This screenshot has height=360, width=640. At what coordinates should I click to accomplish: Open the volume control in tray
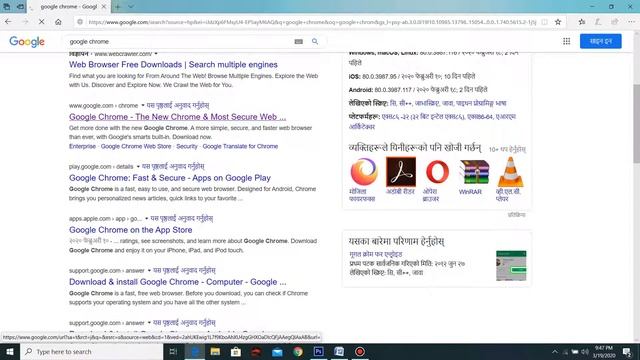pos(585,351)
